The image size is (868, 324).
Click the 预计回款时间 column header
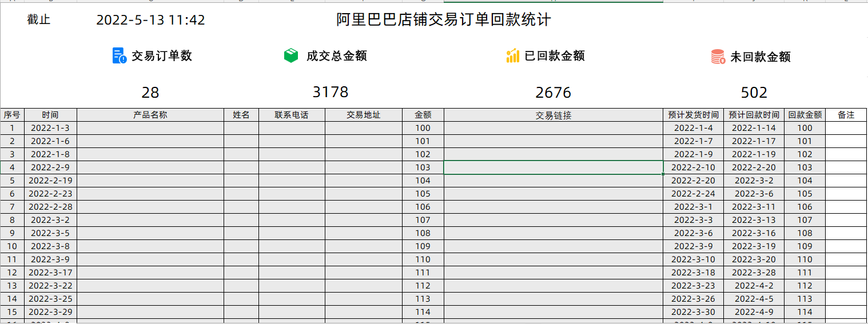(x=754, y=115)
